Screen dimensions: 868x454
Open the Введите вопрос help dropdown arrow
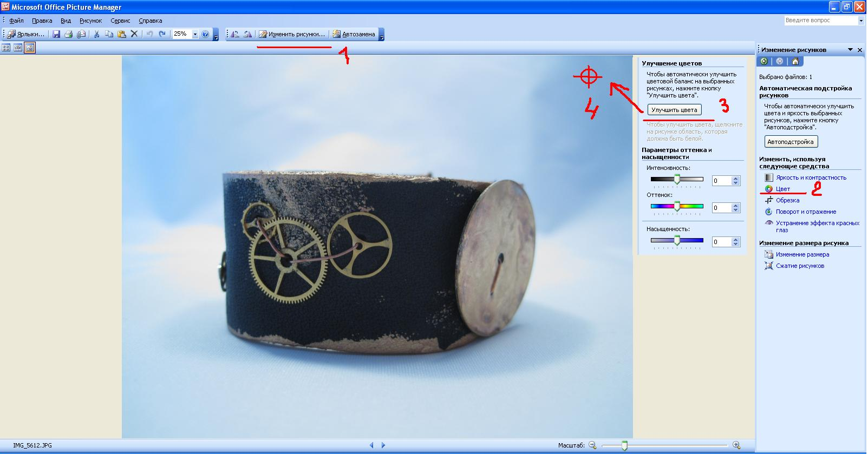point(861,21)
